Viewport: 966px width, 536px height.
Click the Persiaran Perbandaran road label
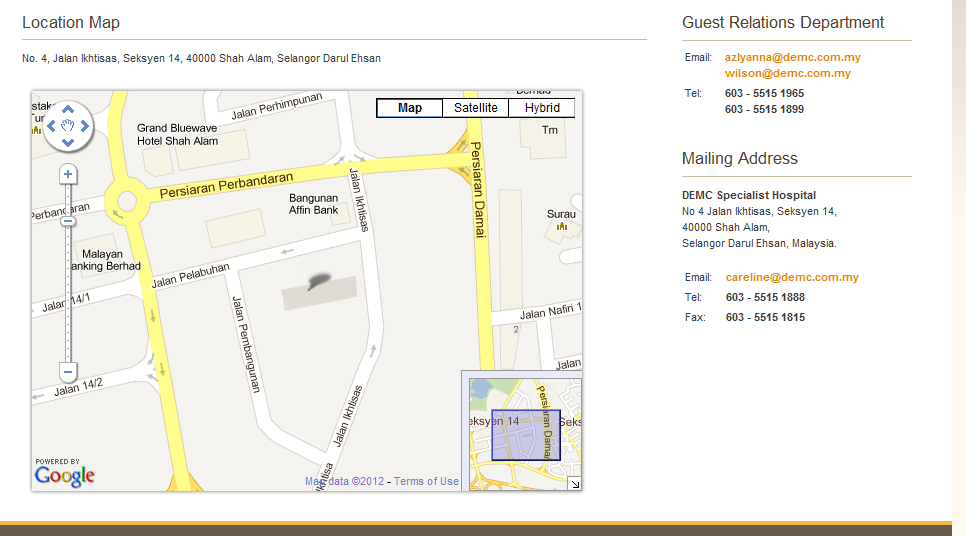226,185
